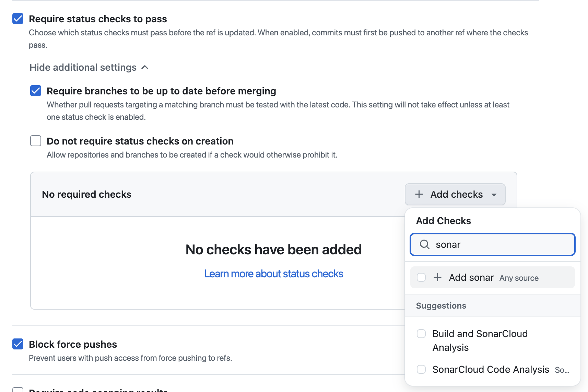Open the Add checks dropdown button
Image resolution: width=588 pixels, height=392 pixels.
pyautogui.click(x=455, y=194)
